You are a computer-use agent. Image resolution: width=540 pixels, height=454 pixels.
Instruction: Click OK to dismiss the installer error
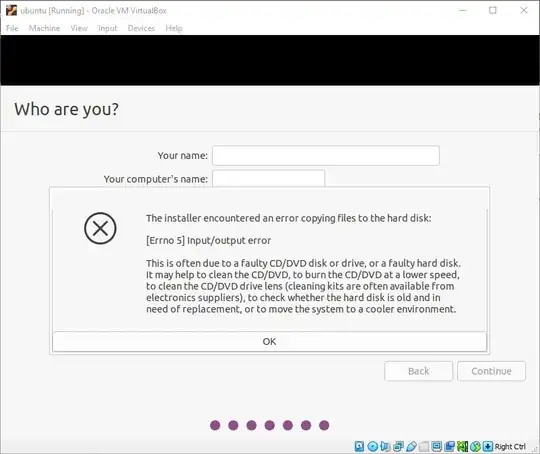point(269,341)
